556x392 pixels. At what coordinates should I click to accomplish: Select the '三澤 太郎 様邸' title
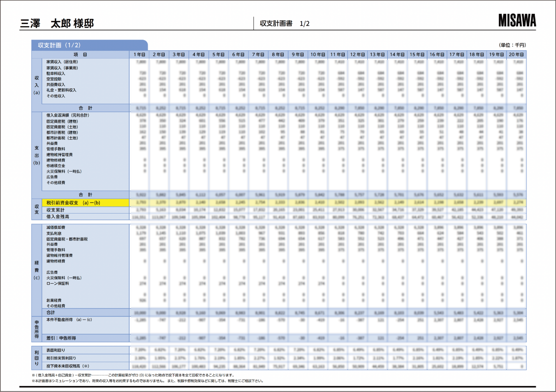click(57, 24)
